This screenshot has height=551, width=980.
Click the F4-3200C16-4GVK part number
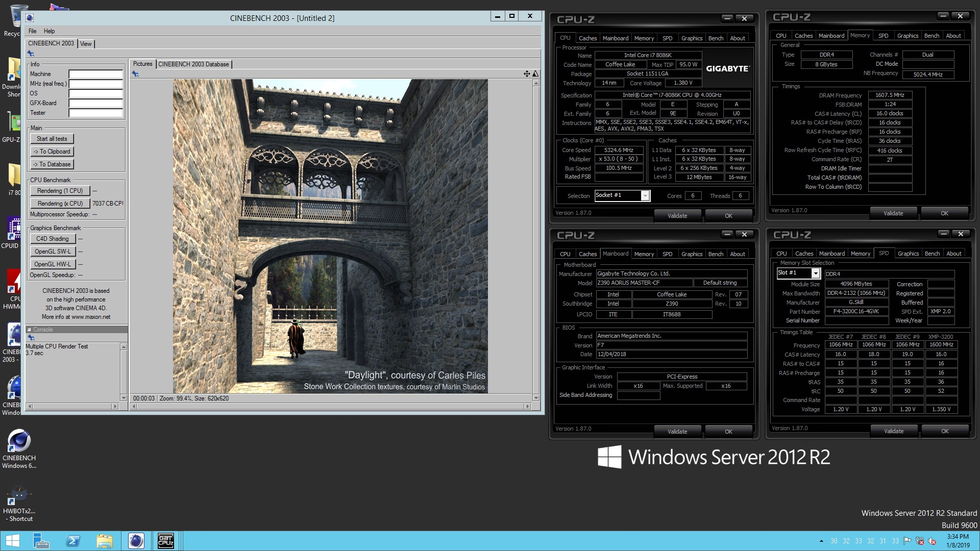click(856, 311)
